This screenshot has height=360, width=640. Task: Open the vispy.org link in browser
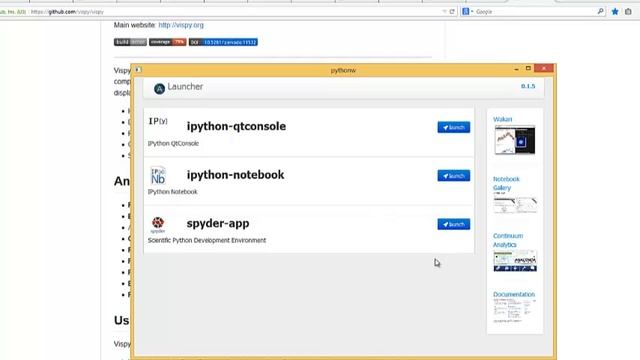point(181,25)
